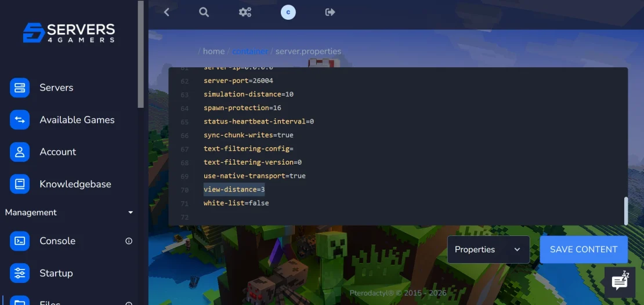Screen dimensions: 644x305
Task: Click the Files folder icon
Action: click(20, 300)
